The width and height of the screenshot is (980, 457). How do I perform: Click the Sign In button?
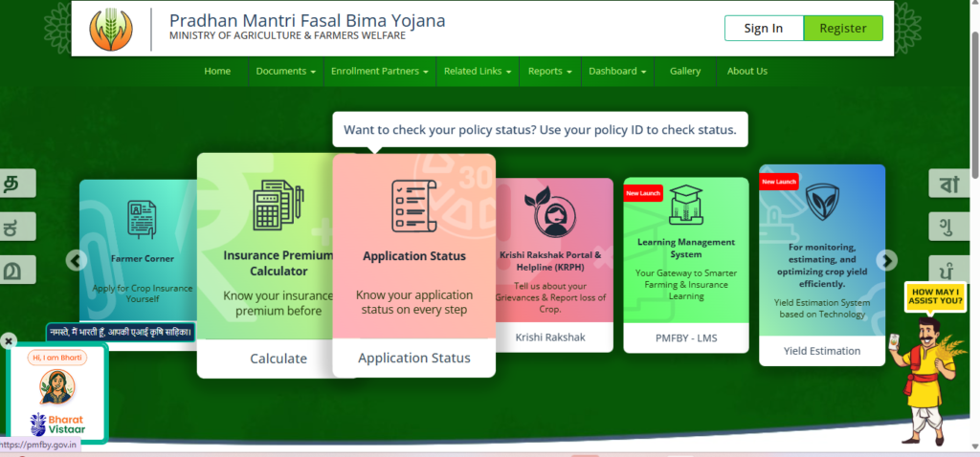tap(764, 28)
